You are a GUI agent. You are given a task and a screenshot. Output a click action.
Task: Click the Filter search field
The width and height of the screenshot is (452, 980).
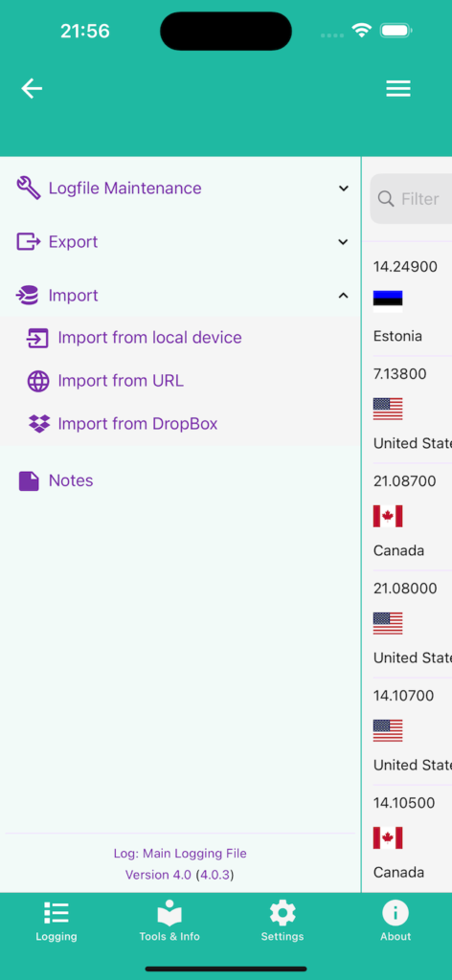pyautogui.click(x=412, y=199)
